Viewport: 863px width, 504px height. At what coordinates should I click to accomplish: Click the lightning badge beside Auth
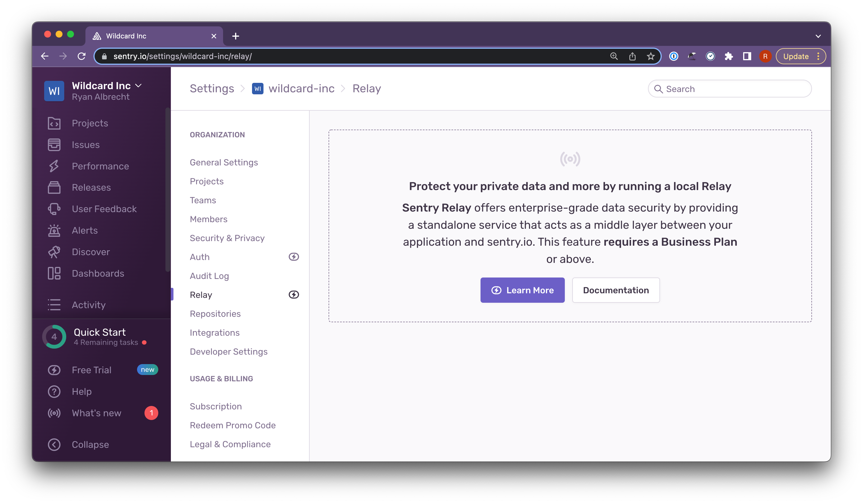point(294,257)
